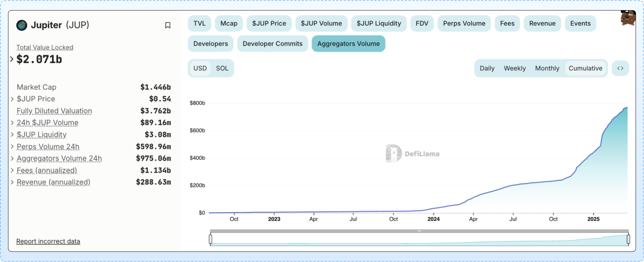Image resolution: width=644 pixels, height=262 pixels.
Task: Enable the $JUP Price chart series
Action: (269, 24)
